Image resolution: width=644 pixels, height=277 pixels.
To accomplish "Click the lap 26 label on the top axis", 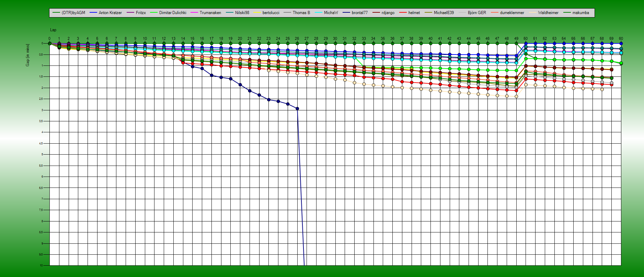I will tap(297, 39).
